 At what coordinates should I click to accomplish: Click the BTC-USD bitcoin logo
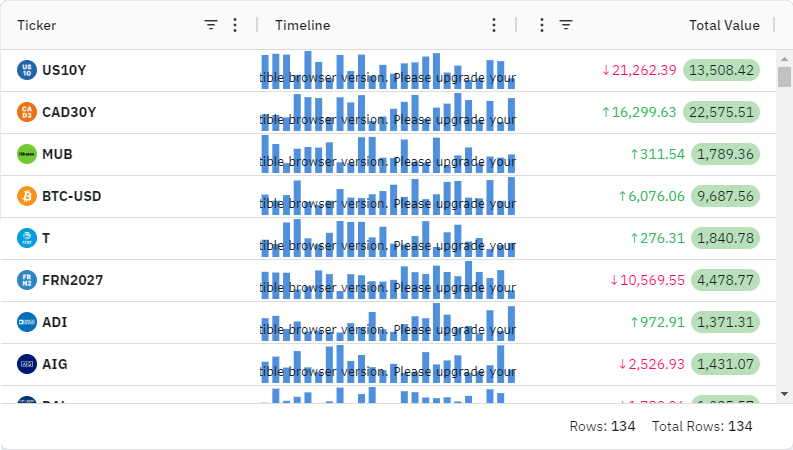27,196
